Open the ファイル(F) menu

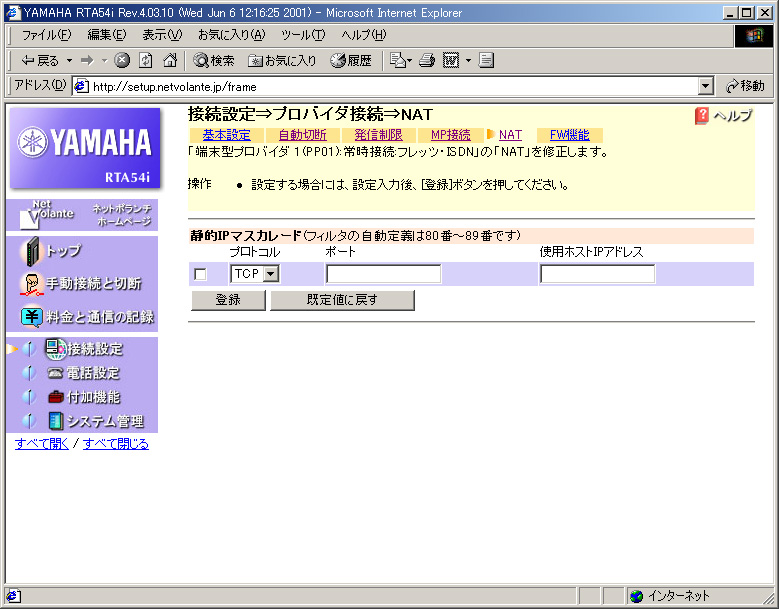46,35
